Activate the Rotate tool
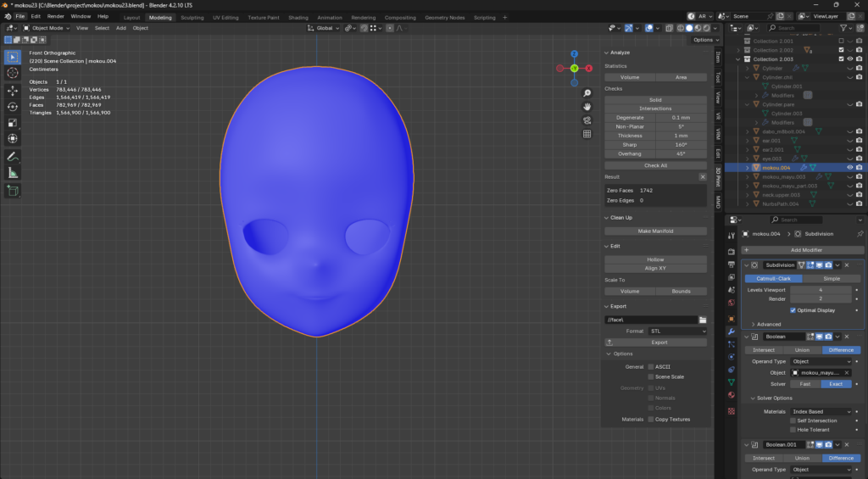 click(13, 106)
